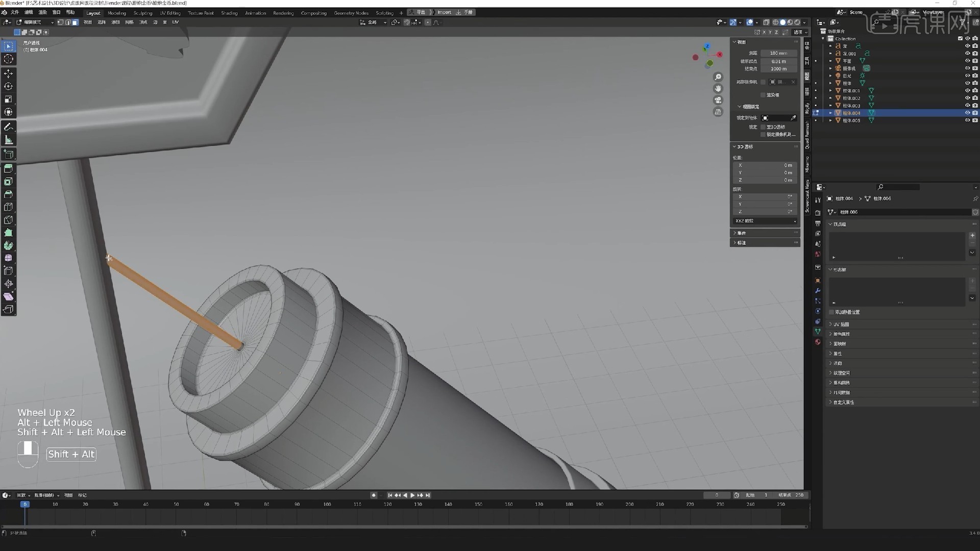This screenshot has height=551, width=980.
Task: Select the Knife tool
Action: [9, 220]
